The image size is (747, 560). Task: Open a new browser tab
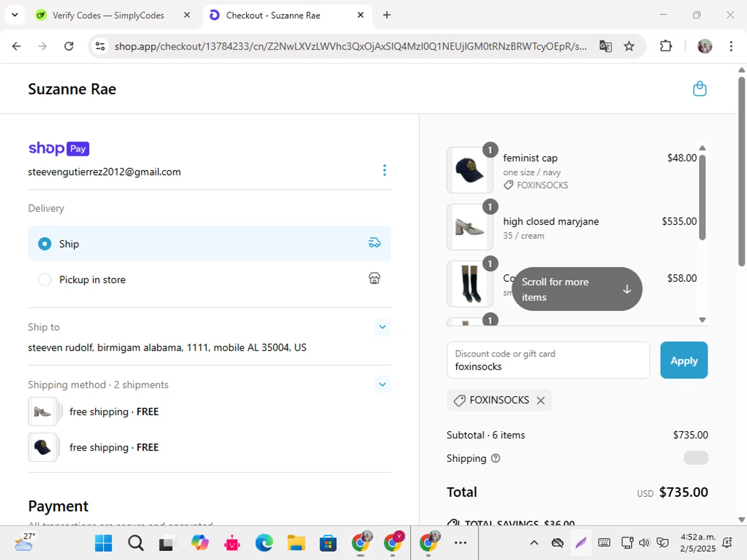(386, 15)
